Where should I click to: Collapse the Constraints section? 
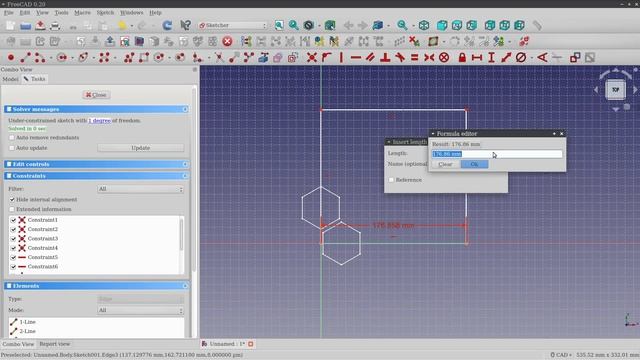pyautogui.click(x=185, y=176)
